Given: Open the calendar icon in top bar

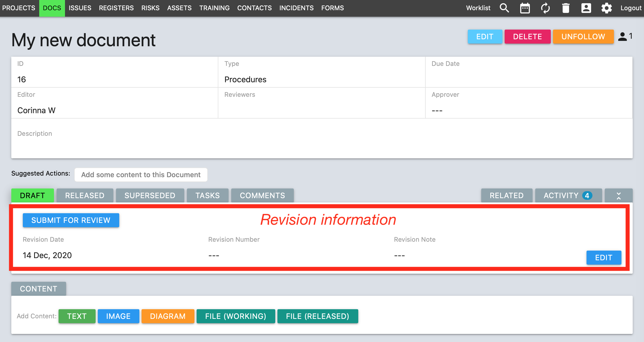Looking at the screenshot, I should tap(525, 8).
